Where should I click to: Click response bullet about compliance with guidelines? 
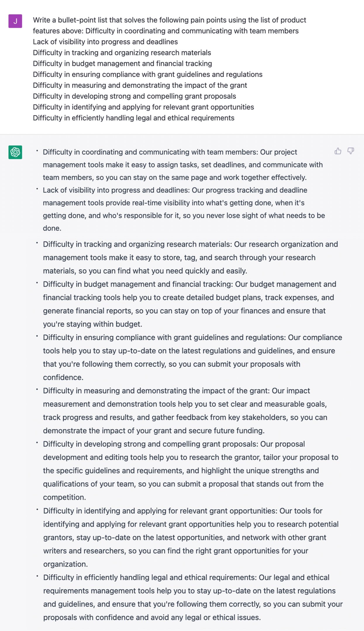coord(192,357)
